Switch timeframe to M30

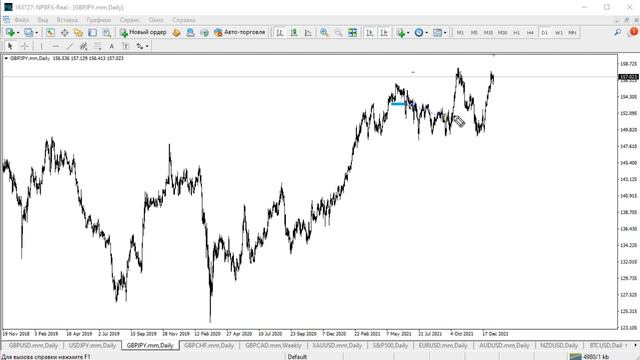tap(502, 33)
